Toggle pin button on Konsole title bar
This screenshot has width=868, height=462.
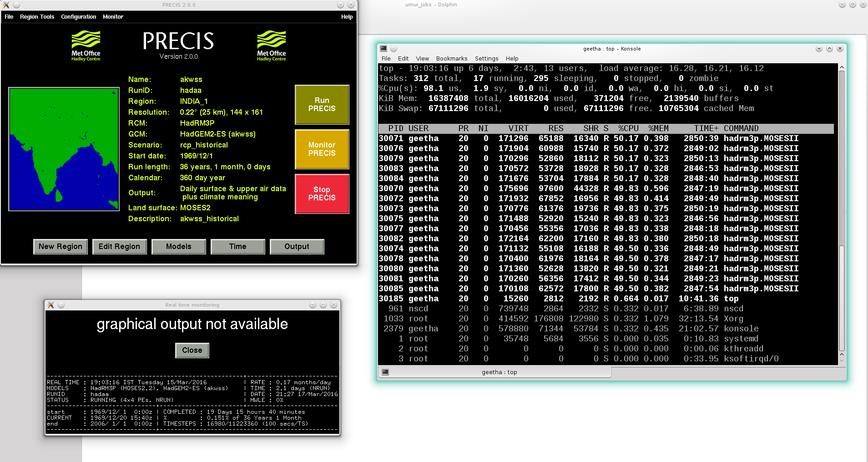(x=394, y=49)
